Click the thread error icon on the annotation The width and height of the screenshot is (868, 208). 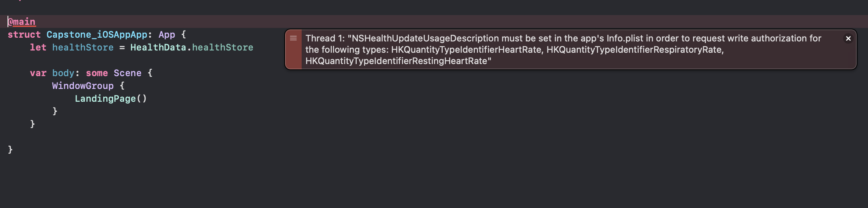pyautogui.click(x=293, y=38)
